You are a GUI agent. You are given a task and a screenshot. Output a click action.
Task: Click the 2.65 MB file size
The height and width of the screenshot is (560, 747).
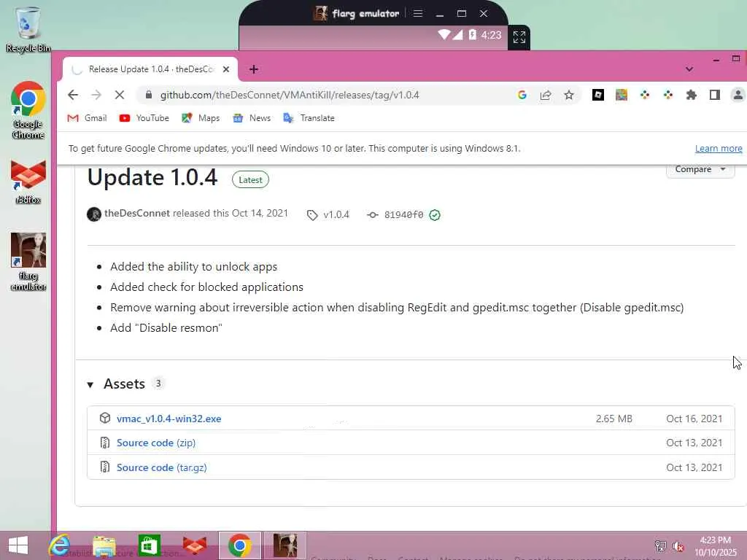pyautogui.click(x=614, y=419)
